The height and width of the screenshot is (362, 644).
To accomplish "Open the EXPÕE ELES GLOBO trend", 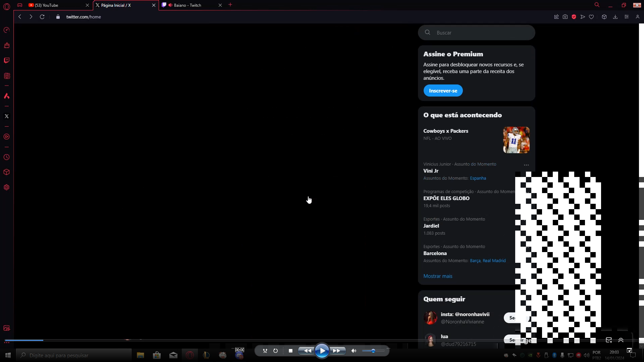I will pyautogui.click(x=446, y=198).
